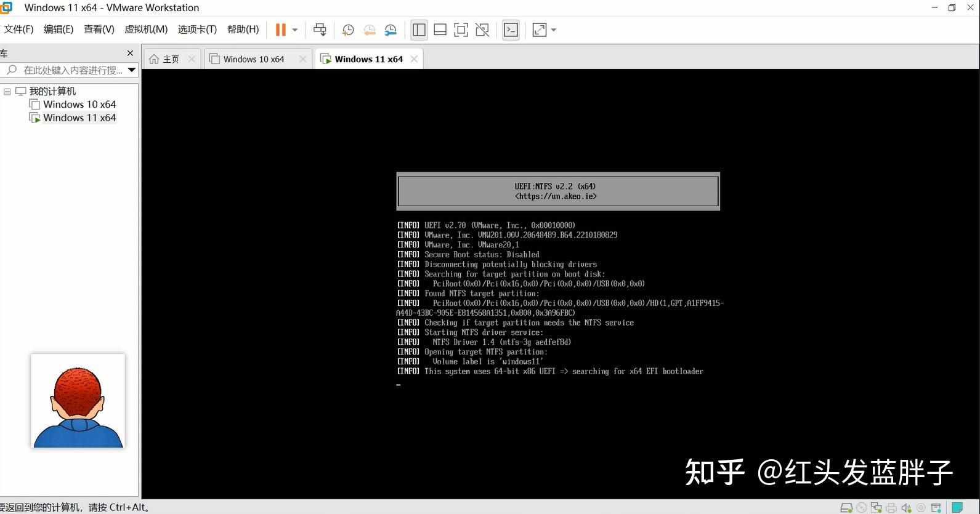Close the 主页 tab
Screen dimensions: 980x514
(x=192, y=59)
